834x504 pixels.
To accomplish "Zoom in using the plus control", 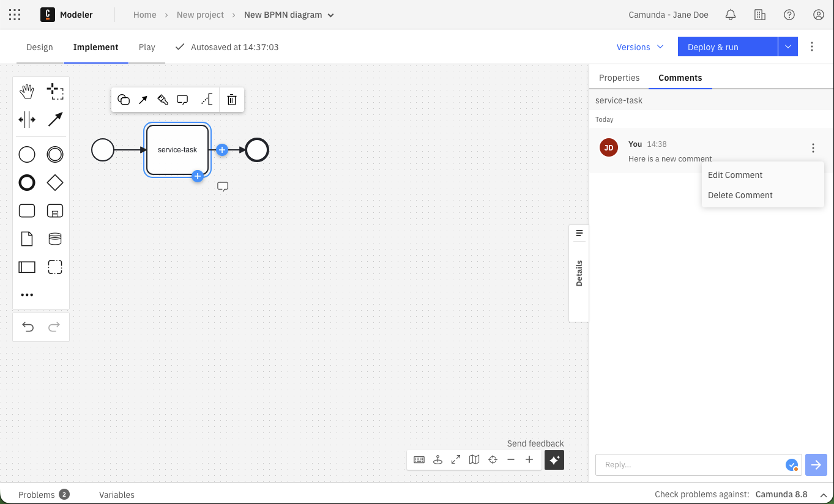I will point(529,459).
